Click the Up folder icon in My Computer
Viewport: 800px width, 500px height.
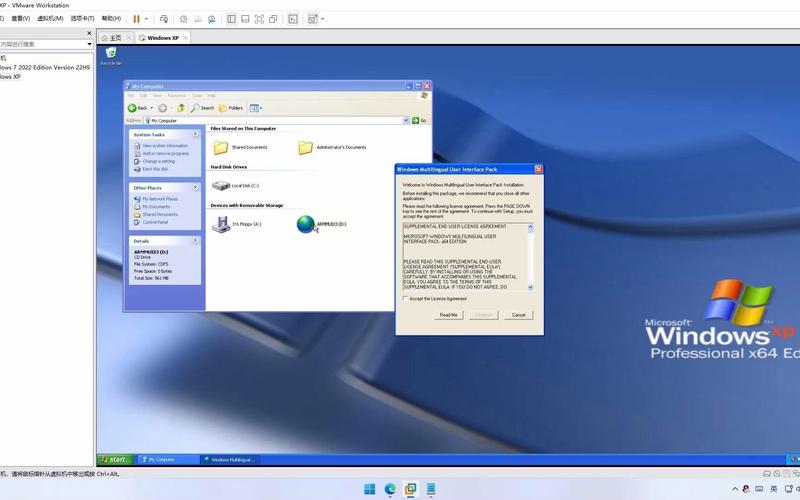[x=181, y=108]
